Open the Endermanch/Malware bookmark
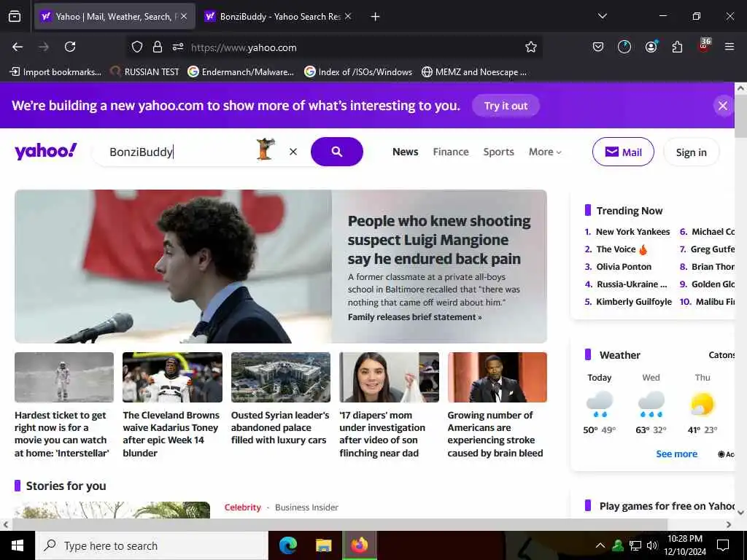 (x=241, y=72)
